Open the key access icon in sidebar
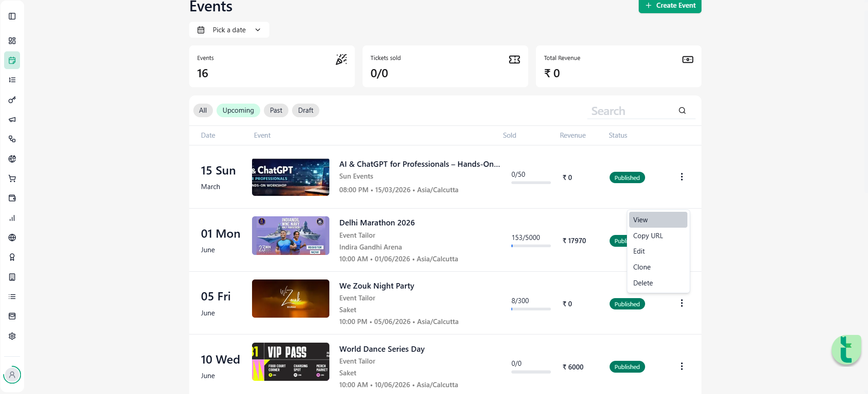 (x=12, y=100)
